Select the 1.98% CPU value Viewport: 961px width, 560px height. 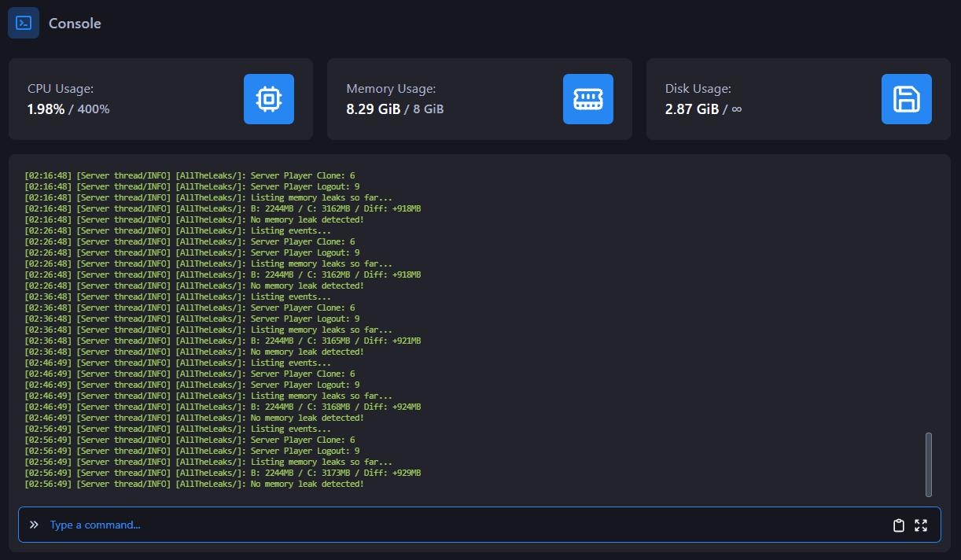[46, 109]
